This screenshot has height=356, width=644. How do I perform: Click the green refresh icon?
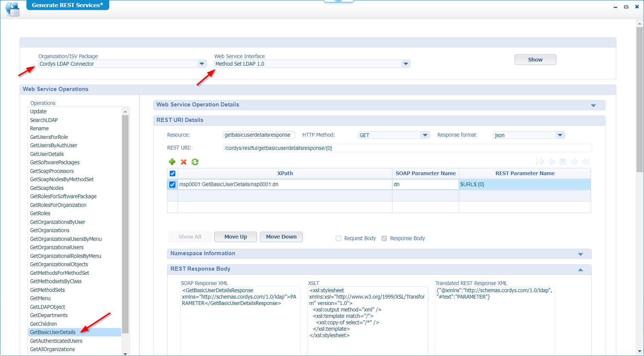point(195,162)
